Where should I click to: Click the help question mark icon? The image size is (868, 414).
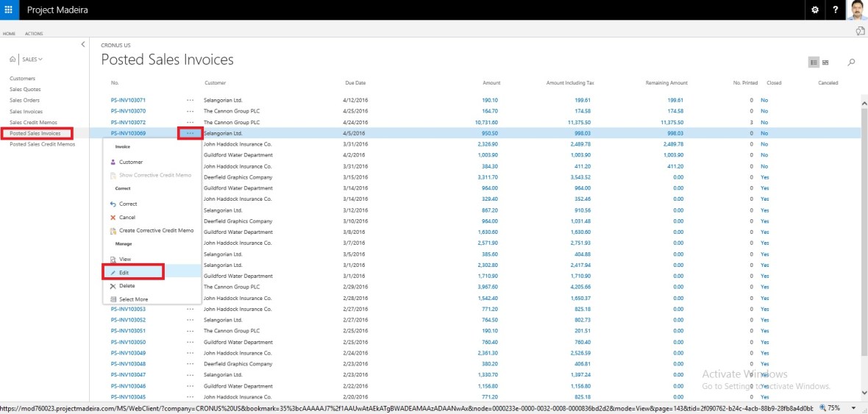pos(835,10)
